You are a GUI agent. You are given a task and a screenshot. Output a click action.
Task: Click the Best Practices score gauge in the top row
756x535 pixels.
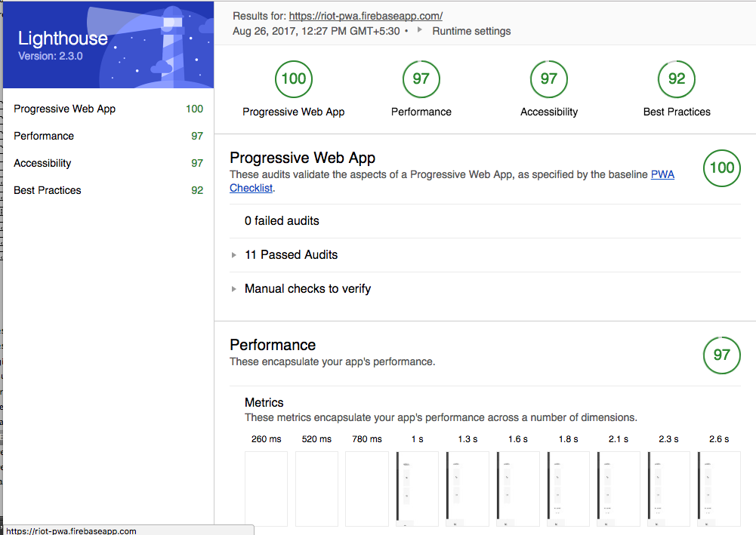[x=677, y=78]
